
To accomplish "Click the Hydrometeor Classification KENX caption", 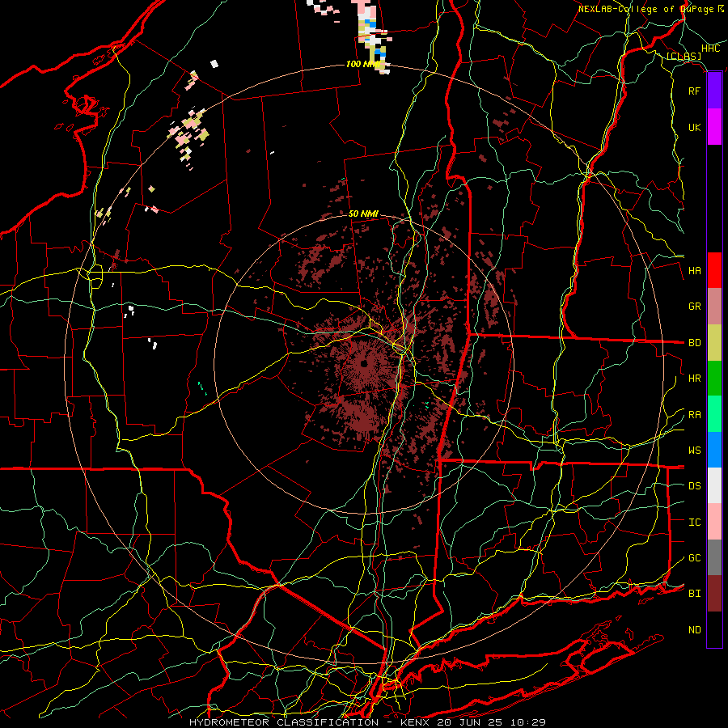I will coord(367,722).
